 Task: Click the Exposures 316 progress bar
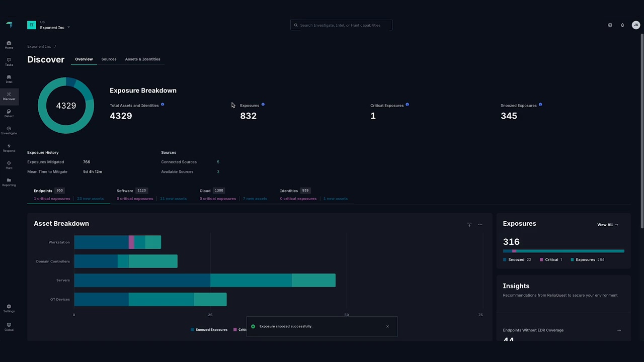click(563, 251)
